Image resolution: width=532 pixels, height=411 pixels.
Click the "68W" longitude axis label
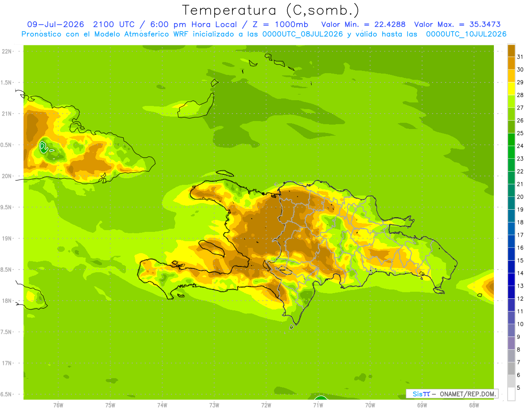[x=474, y=405]
